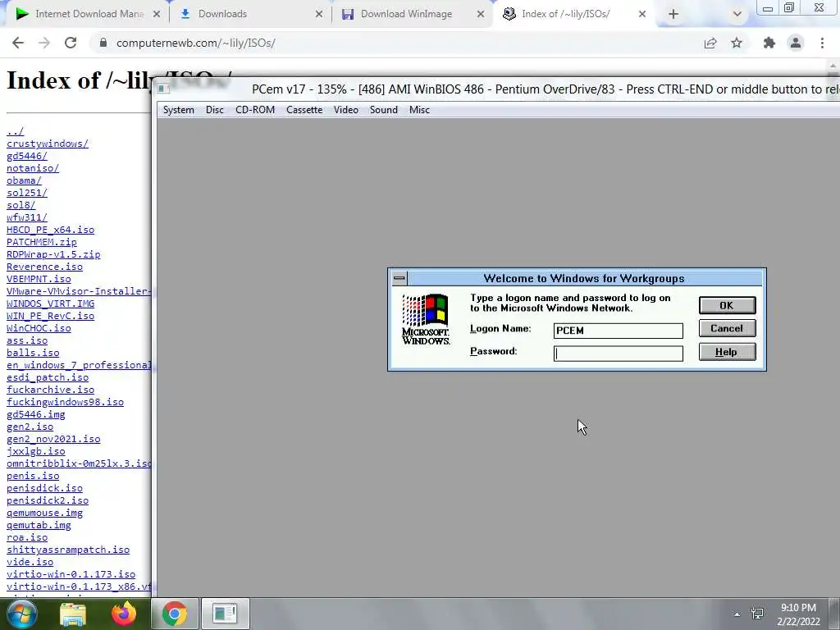This screenshot has width=840, height=630.
Task: Click Help in the logon dialog
Action: click(727, 352)
